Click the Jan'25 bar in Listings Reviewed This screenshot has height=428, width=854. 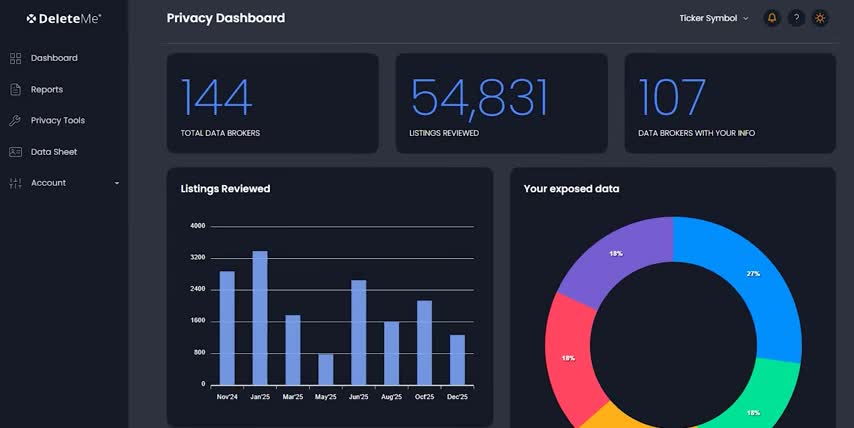(x=260, y=318)
